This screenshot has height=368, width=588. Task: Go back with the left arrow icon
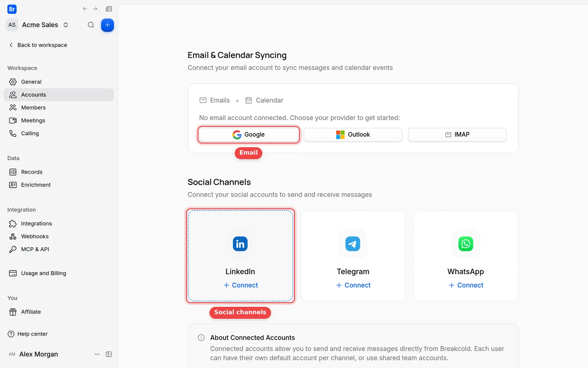(85, 9)
